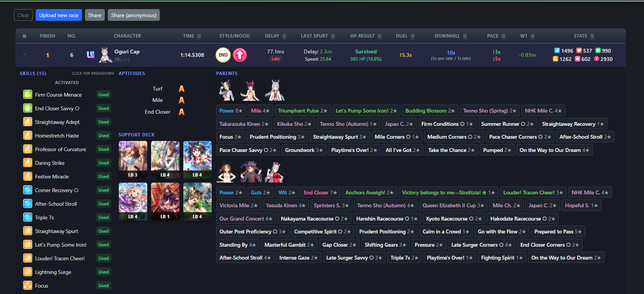Screen dimensions: 644x294
Task: Collapse the Oguri Cap row chevron
Action: coord(24,55)
